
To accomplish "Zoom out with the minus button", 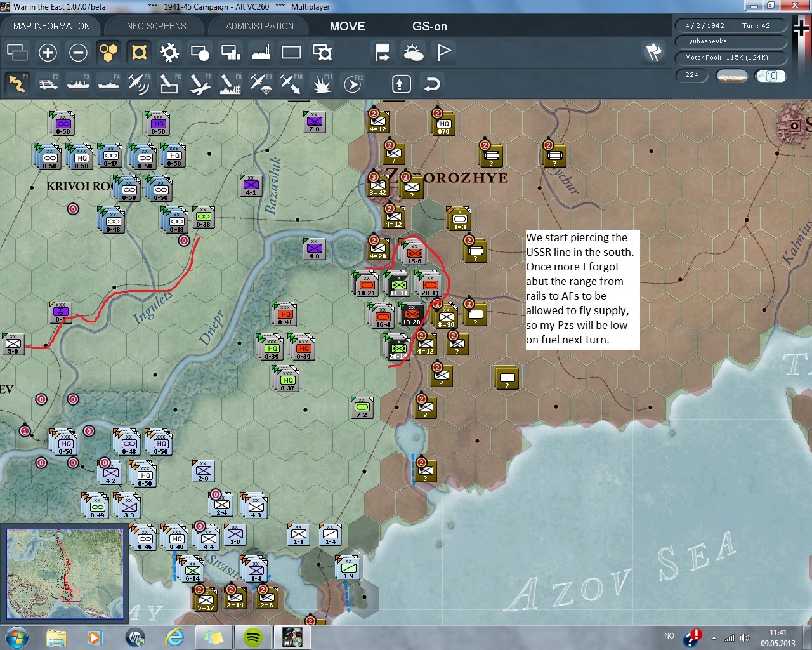I will 78,52.
